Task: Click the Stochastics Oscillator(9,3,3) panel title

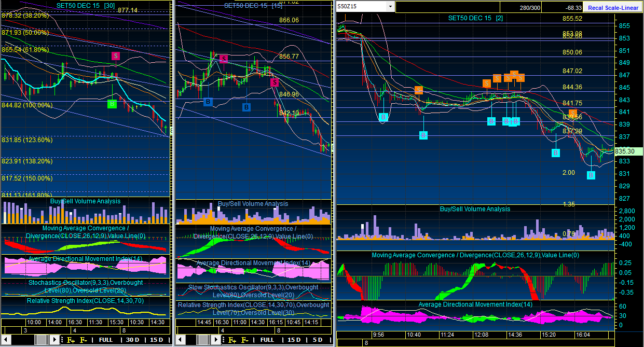Action: coord(86,286)
